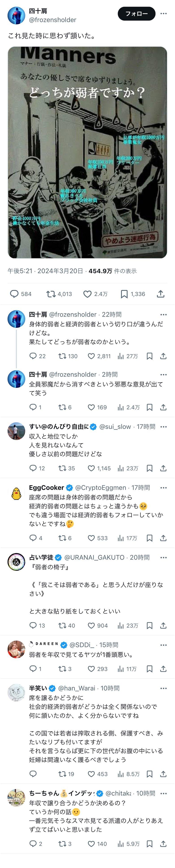Open the Manners poster image
Screen dimensions: 175x868
(x=87, y=152)
